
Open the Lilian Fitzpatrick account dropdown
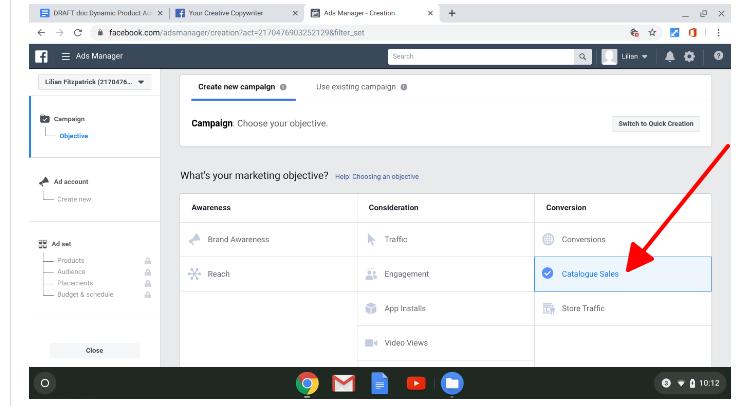pos(94,82)
